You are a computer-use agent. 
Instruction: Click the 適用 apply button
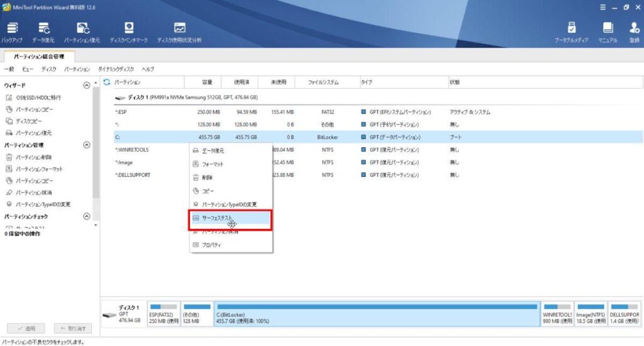tap(26, 328)
